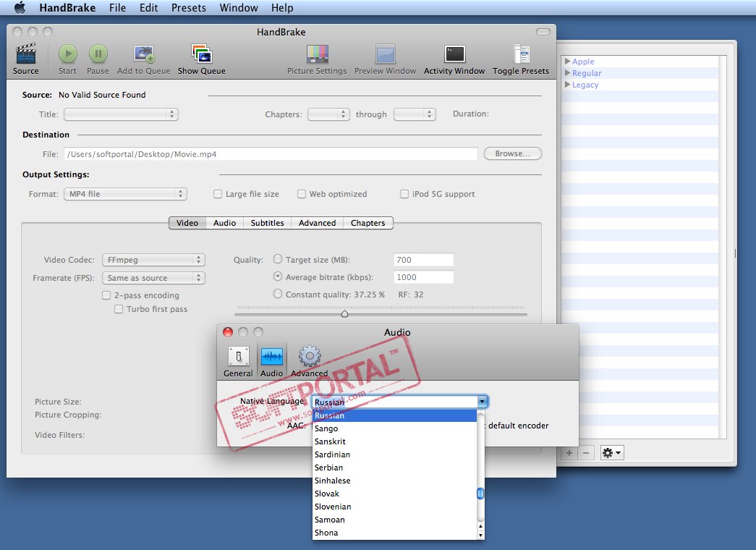This screenshot has width=756, height=550.
Task: Choose Serbian from the language list
Action: pos(394,467)
